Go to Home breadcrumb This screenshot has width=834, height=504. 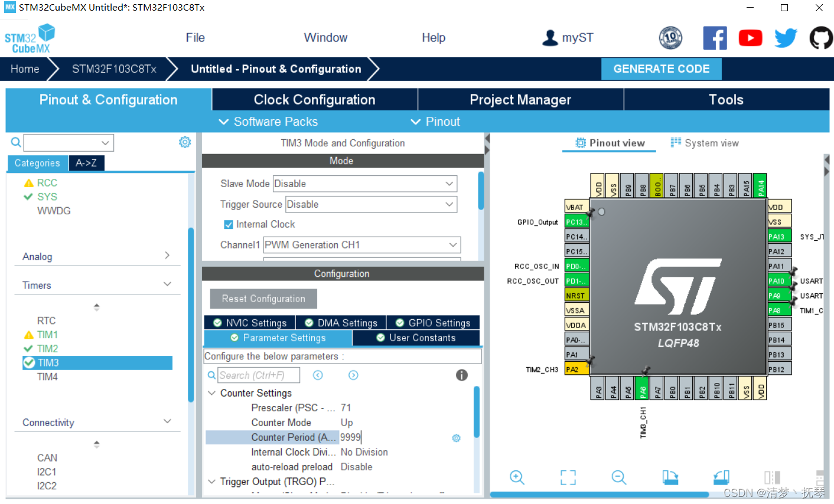pos(25,69)
